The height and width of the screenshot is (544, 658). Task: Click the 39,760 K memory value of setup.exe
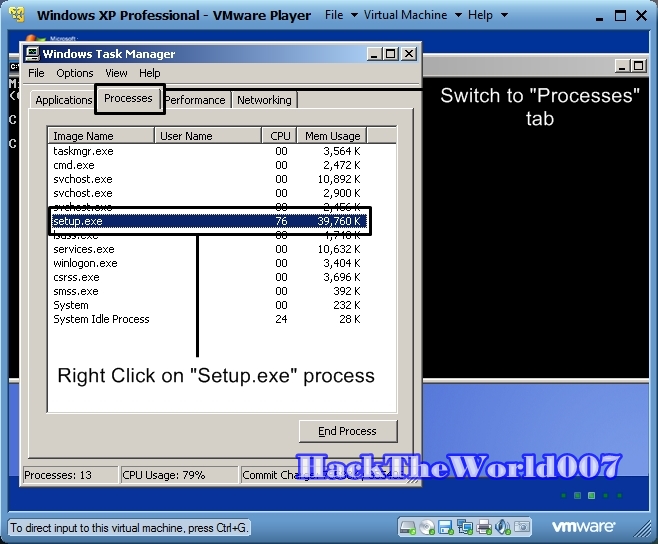(x=339, y=221)
